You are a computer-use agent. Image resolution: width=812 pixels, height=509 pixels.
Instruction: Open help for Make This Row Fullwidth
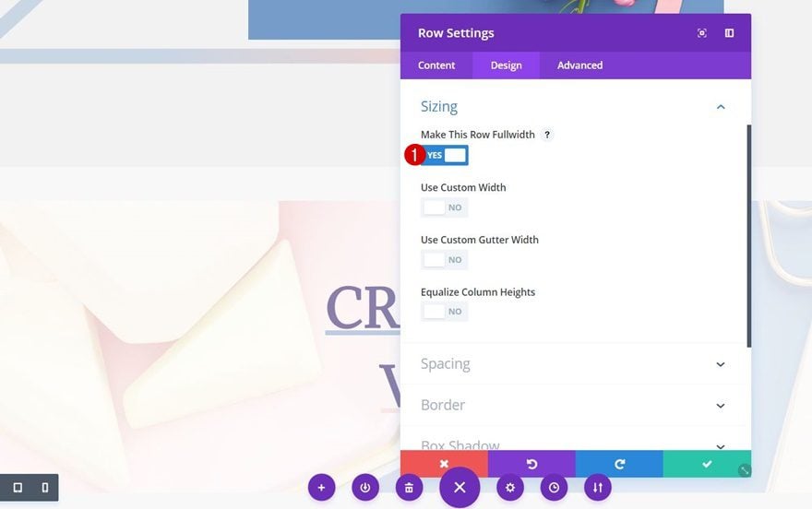point(547,135)
